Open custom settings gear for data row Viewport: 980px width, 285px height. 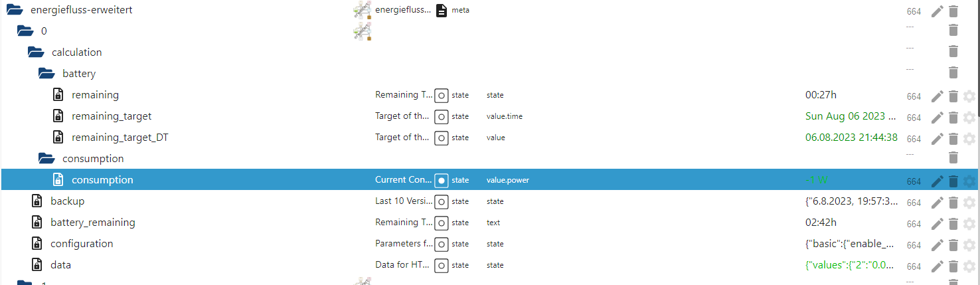pos(969,266)
